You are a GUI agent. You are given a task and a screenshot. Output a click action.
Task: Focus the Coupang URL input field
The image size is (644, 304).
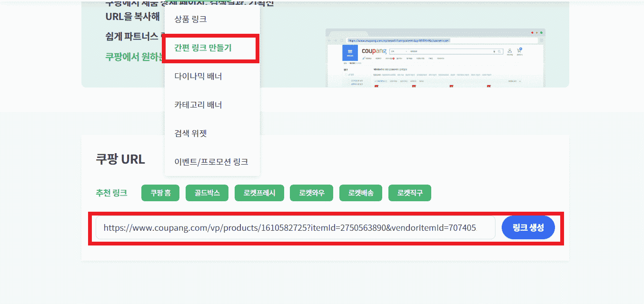point(296,227)
